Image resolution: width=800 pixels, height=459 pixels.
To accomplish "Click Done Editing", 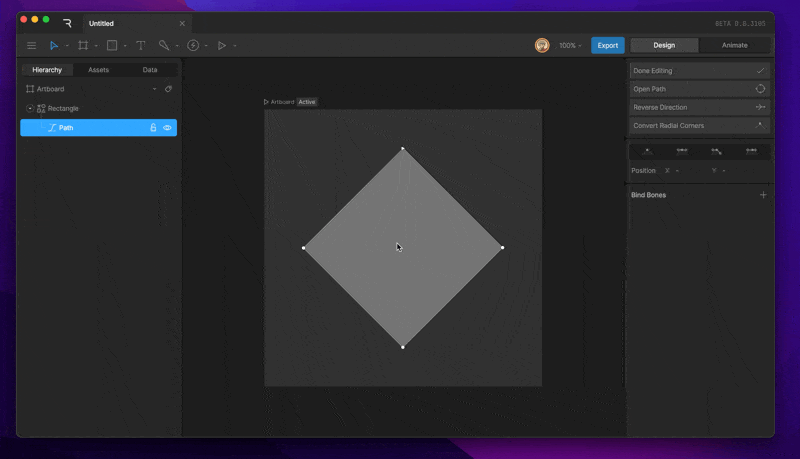I will [x=699, y=71].
